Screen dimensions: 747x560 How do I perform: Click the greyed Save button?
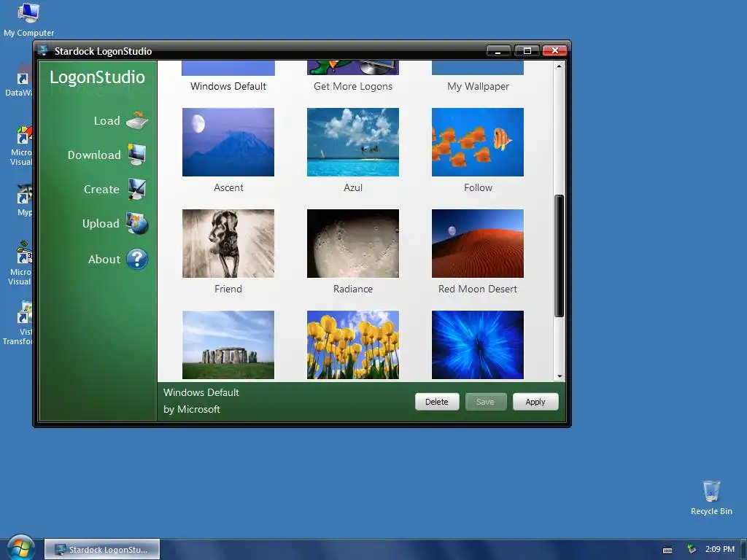(x=485, y=402)
